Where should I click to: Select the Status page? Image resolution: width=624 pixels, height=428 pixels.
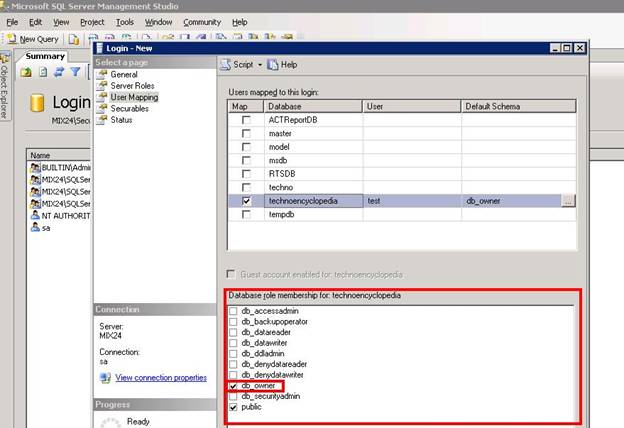(x=121, y=120)
